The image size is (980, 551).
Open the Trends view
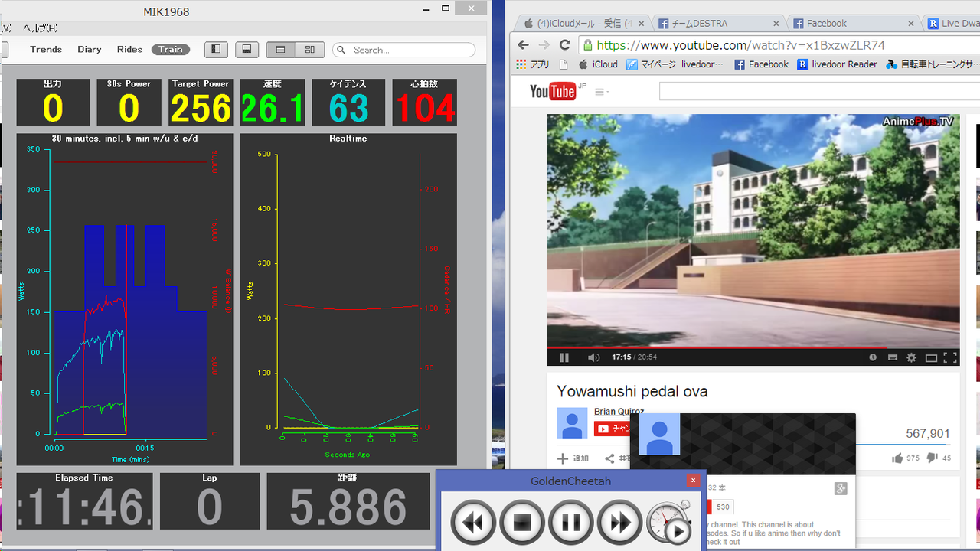coord(46,50)
